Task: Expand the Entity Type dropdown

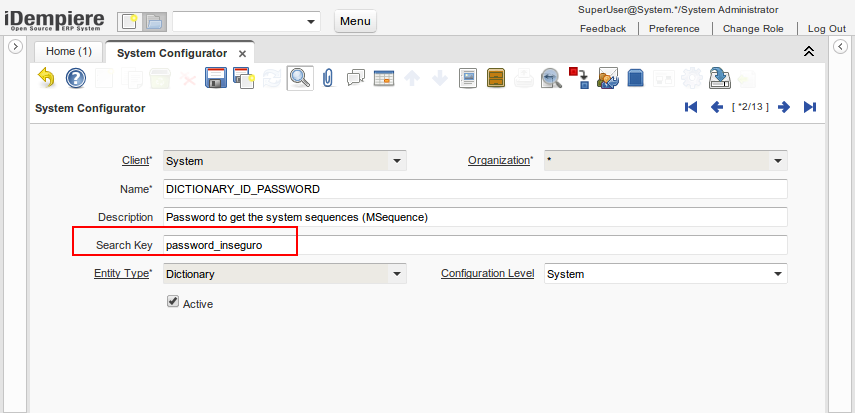Action: click(x=397, y=274)
